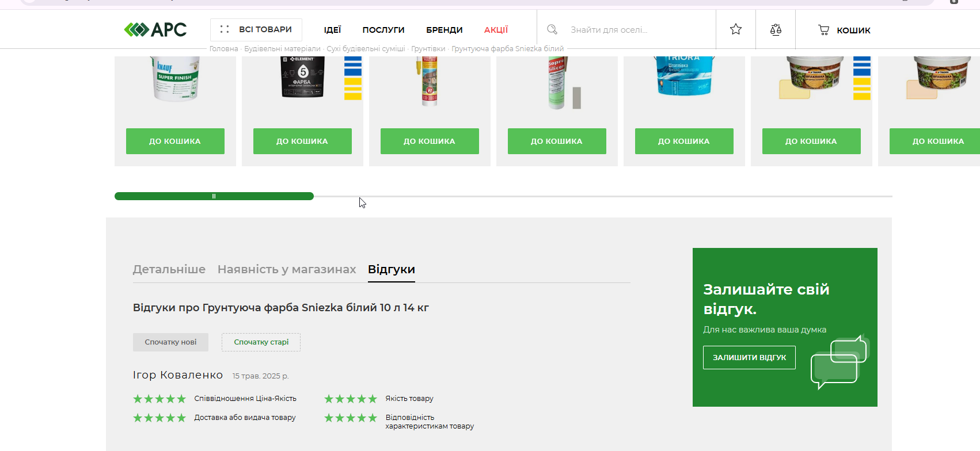This screenshot has height=451, width=980.
Task: Open product comparison scales icon
Action: (776, 29)
